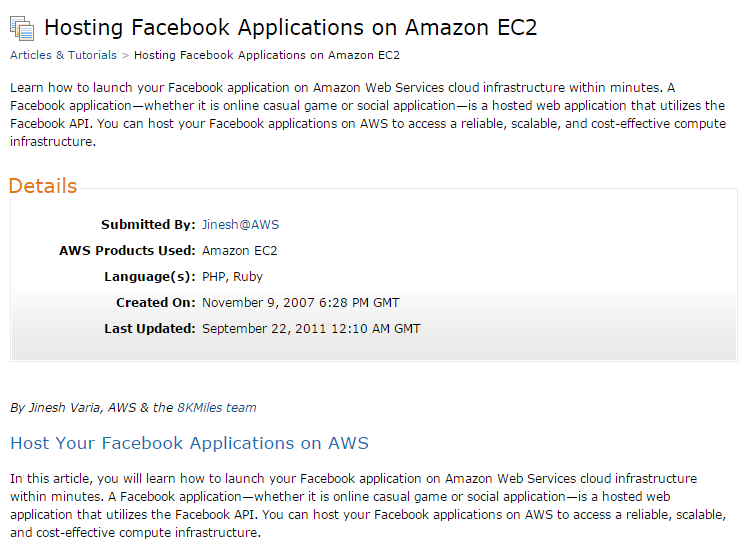
Task: Select the November 9, 2007 creation date
Action: 301,303
